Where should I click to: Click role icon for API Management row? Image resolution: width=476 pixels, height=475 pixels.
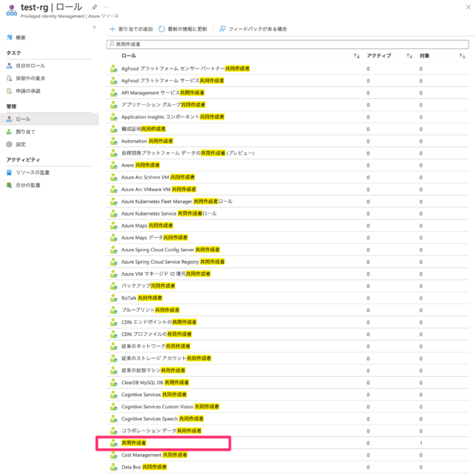click(x=114, y=93)
